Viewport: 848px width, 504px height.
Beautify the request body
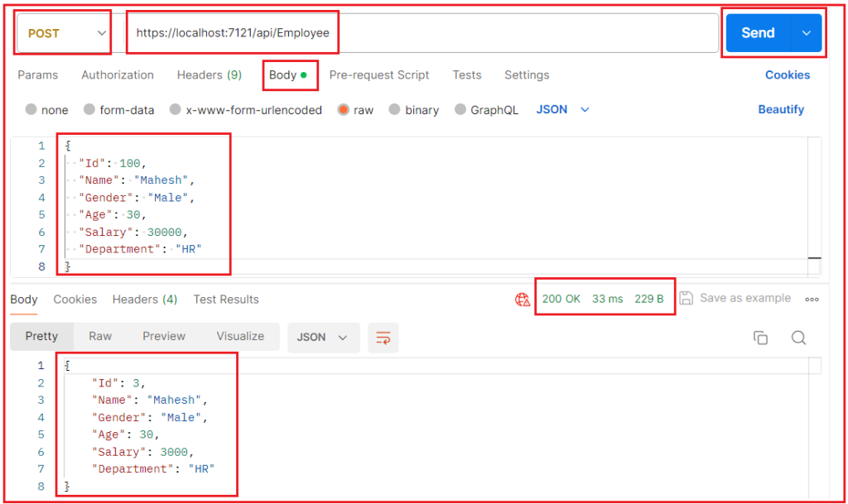click(x=780, y=108)
